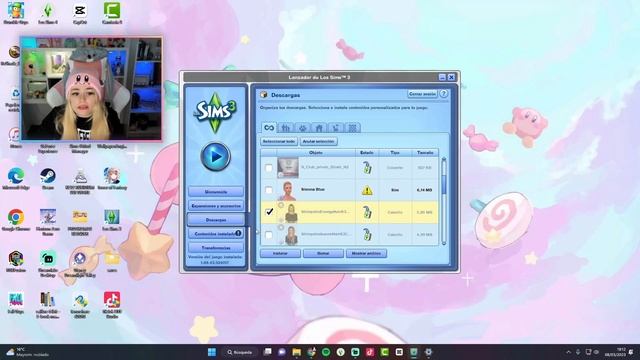Open the Google Chrome desktop icon
This screenshot has height=360, width=640.
point(16,220)
